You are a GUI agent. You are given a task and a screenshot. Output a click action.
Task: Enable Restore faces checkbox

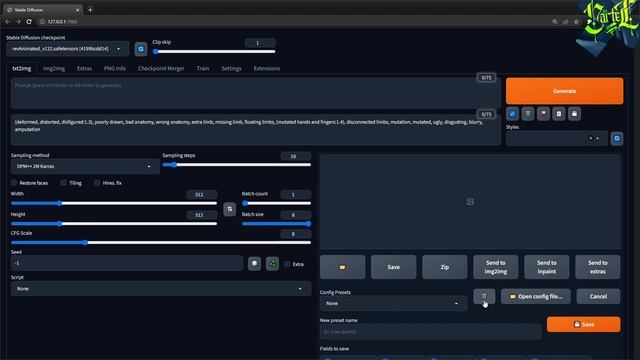click(14, 183)
